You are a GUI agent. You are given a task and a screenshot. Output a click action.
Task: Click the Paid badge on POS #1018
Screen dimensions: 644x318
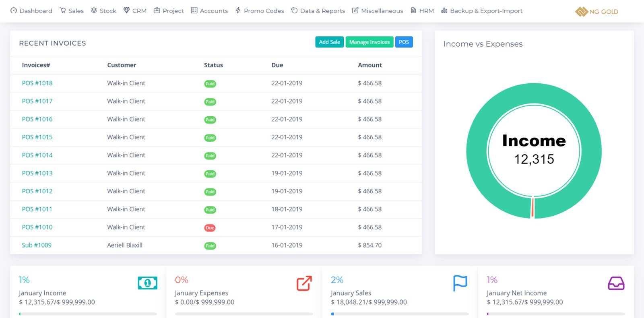click(210, 84)
